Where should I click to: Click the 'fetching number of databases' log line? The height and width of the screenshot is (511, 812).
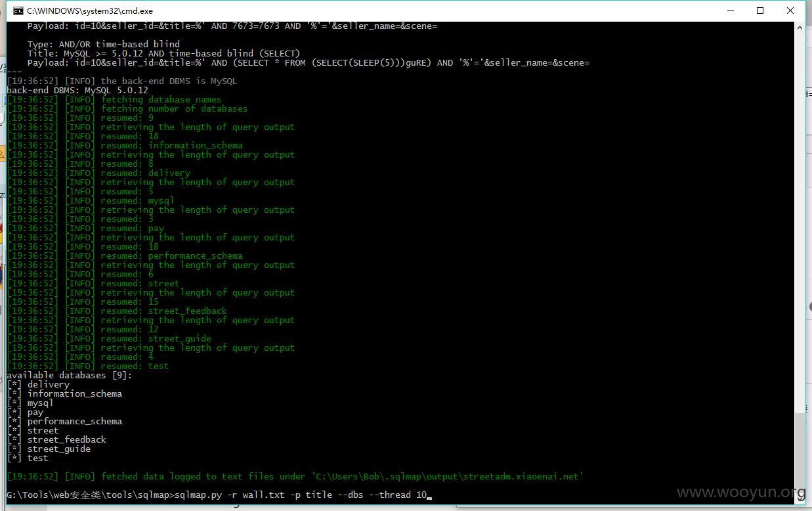[x=127, y=108]
